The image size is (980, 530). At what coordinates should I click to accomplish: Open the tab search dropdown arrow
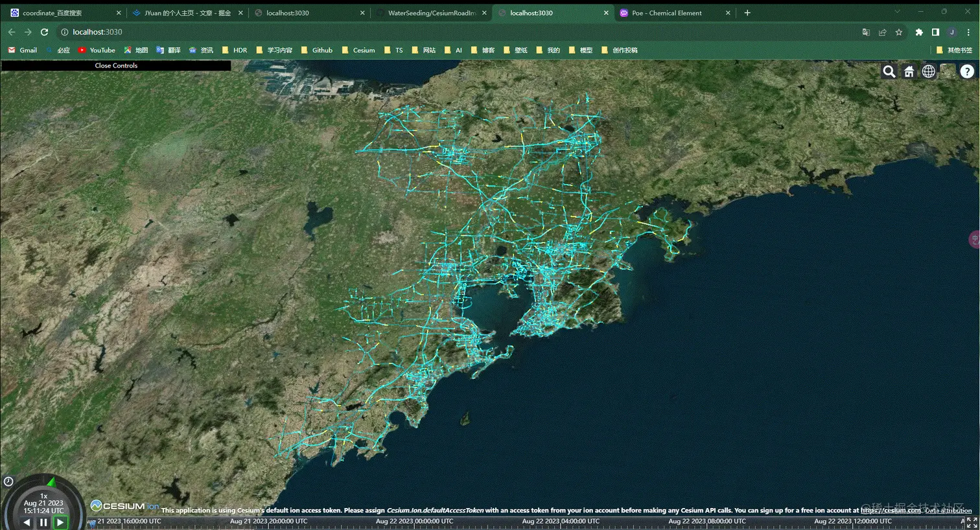pos(897,12)
